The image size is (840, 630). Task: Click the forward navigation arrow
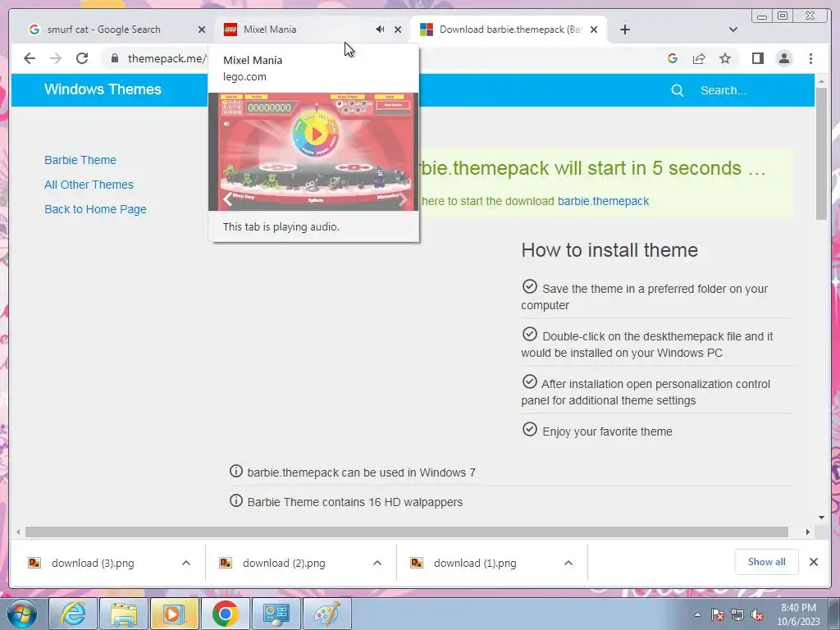tap(56, 58)
